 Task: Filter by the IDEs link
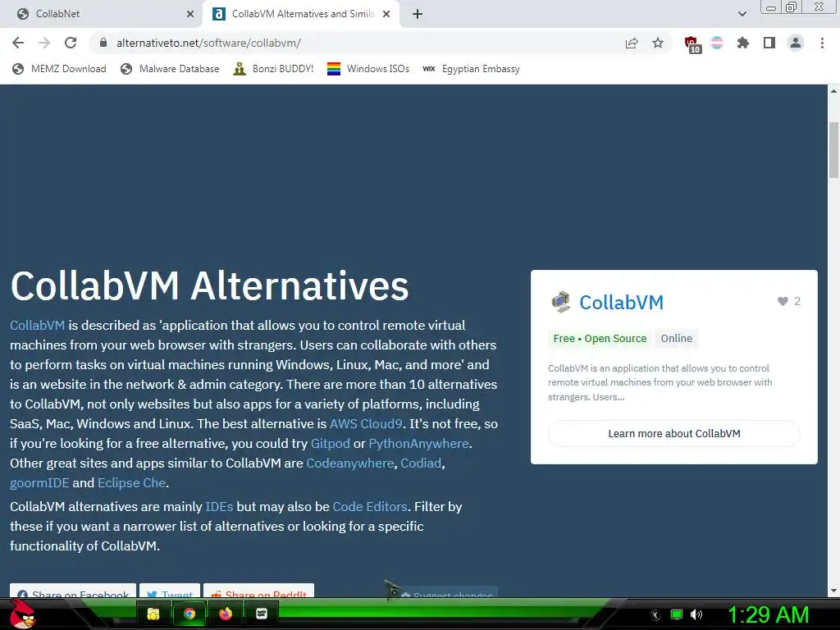pos(219,506)
